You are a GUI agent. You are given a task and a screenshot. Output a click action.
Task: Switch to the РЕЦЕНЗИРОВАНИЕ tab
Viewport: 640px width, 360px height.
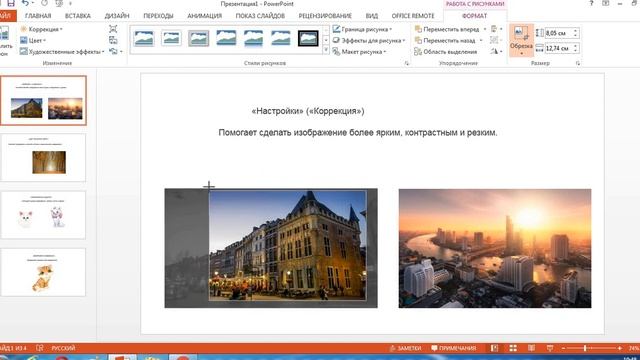[325, 16]
